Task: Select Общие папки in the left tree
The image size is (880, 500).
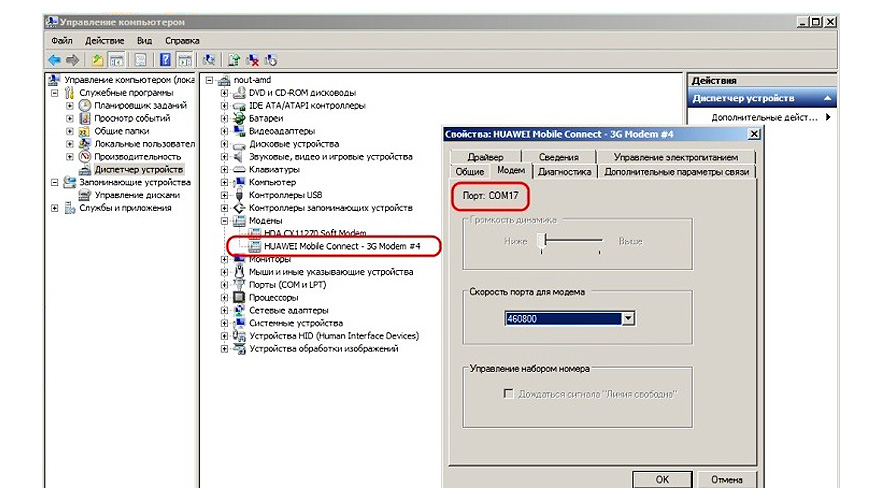Action: coord(121,131)
